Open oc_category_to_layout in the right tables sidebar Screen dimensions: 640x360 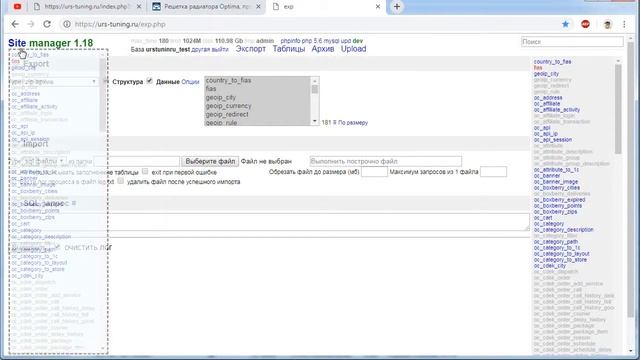pos(561,254)
